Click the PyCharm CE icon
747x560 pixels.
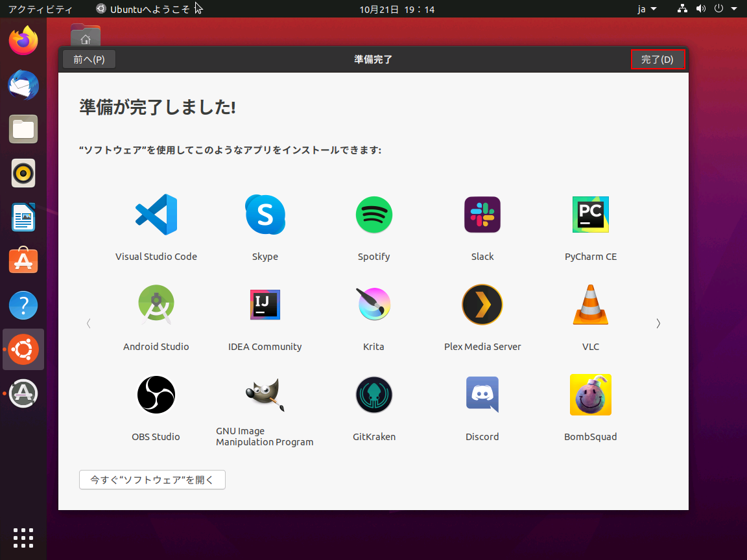(591, 215)
